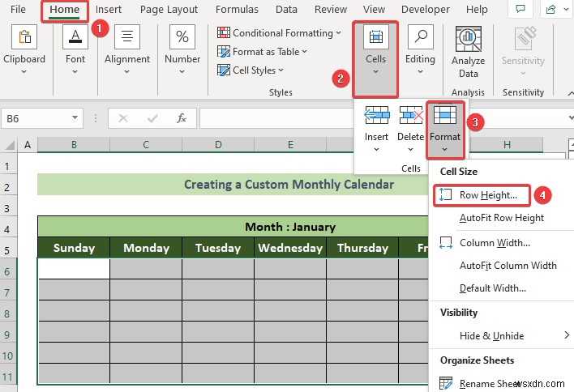The image size is (574, 392).
Task: Click the Cancel X in formula bar
Action: 123,118
